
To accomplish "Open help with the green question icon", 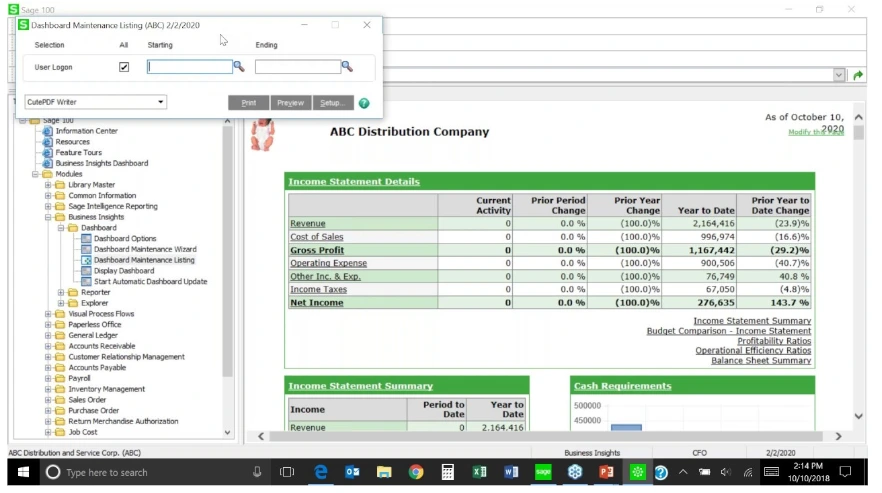I will [364, 103].
